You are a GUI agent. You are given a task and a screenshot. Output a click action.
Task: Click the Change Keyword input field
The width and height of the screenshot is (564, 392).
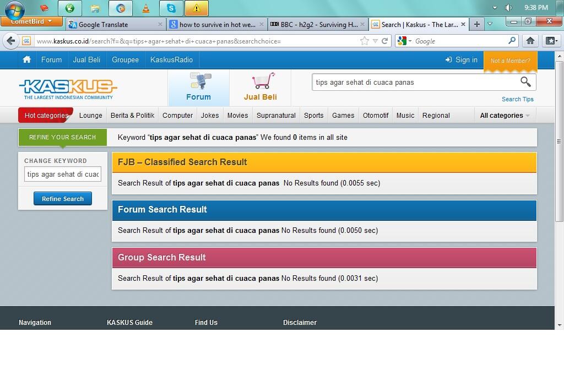click(63, 174)
